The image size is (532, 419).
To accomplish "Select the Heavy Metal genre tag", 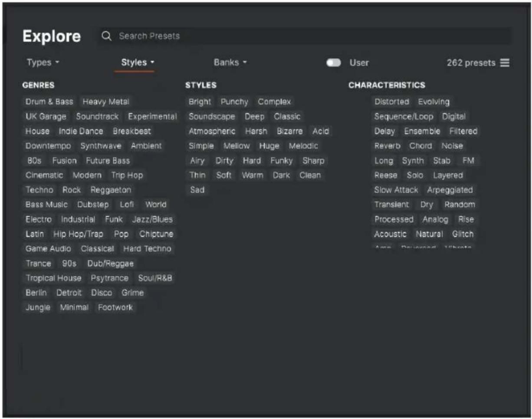I will [106, 102].
